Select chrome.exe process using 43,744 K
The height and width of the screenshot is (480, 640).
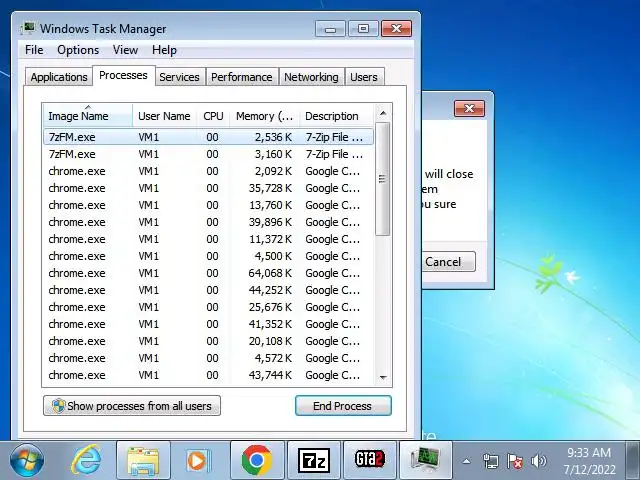pos(208,375)
